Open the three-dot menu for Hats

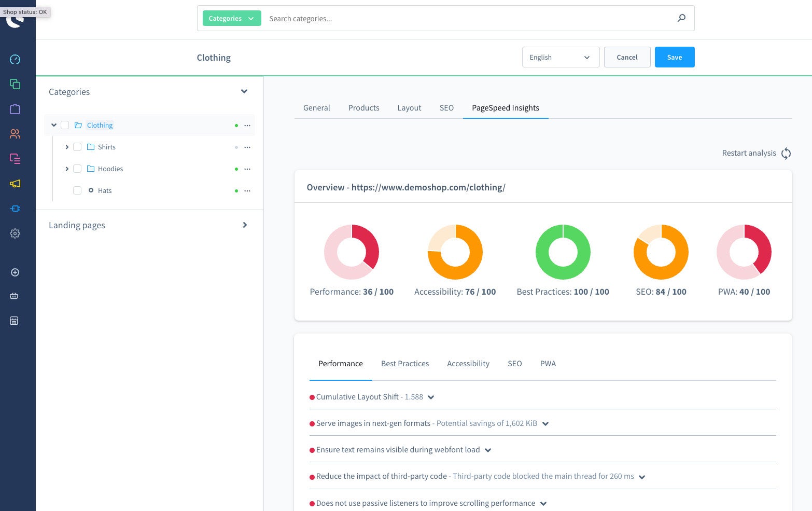(247, 191)
